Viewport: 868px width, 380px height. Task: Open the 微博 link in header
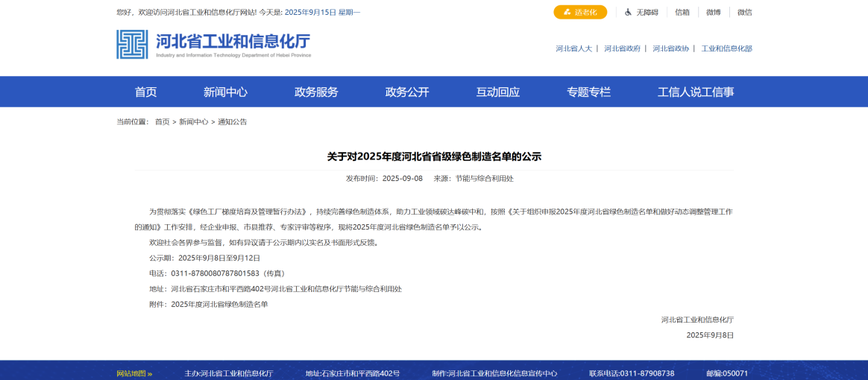pos(714,12)
